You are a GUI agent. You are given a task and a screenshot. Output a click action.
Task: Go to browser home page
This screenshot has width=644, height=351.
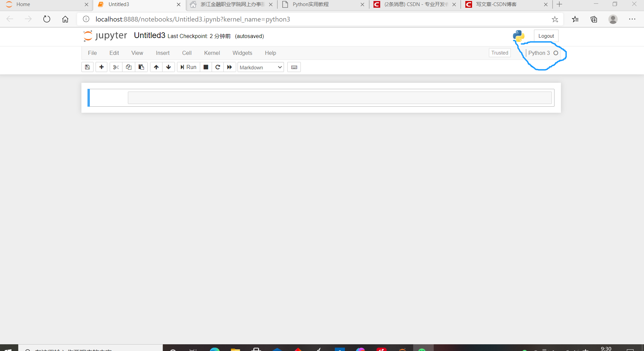(x=65, y=19)
